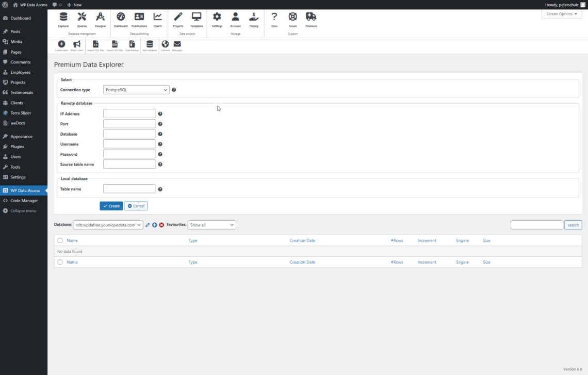Check the select-all box in table header
Screen dimensions: 588x375
pos(60,240)
